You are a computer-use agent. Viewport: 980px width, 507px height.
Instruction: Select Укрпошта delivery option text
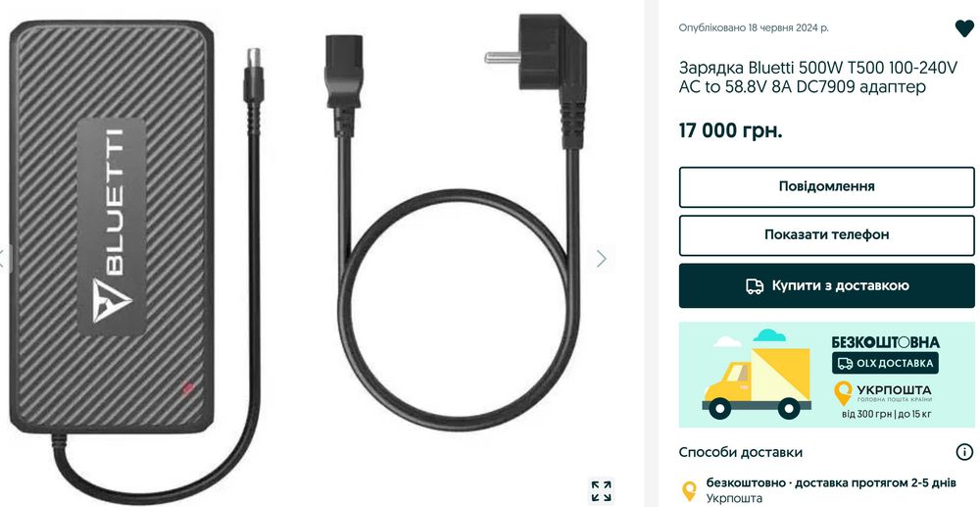coord(734,498)
